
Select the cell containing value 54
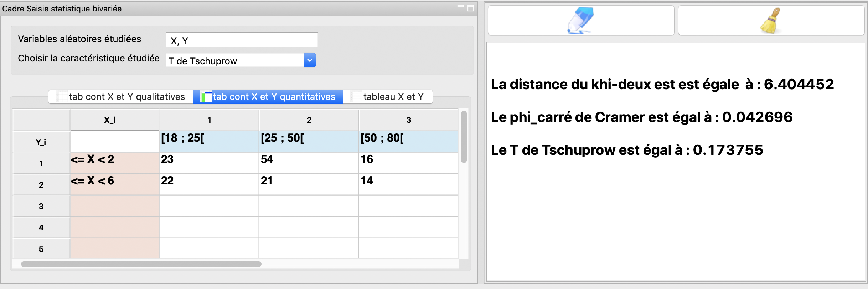[x=309, y=163]
